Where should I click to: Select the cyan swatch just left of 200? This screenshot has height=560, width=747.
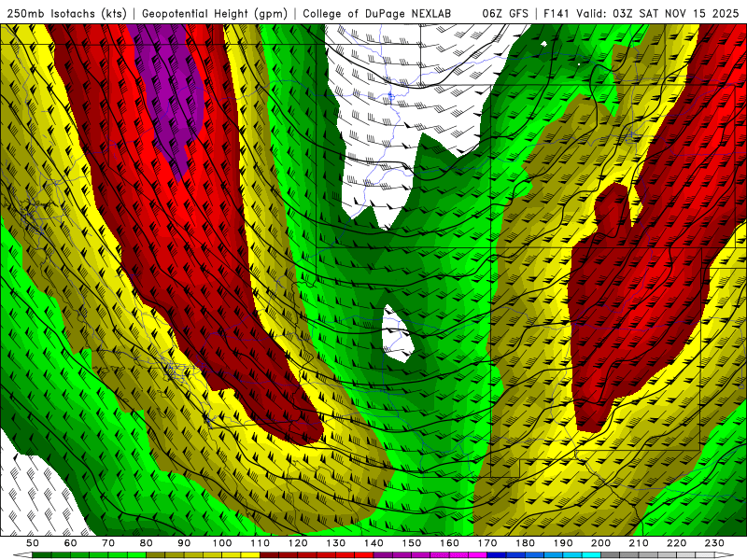click(x=591, y=554)
